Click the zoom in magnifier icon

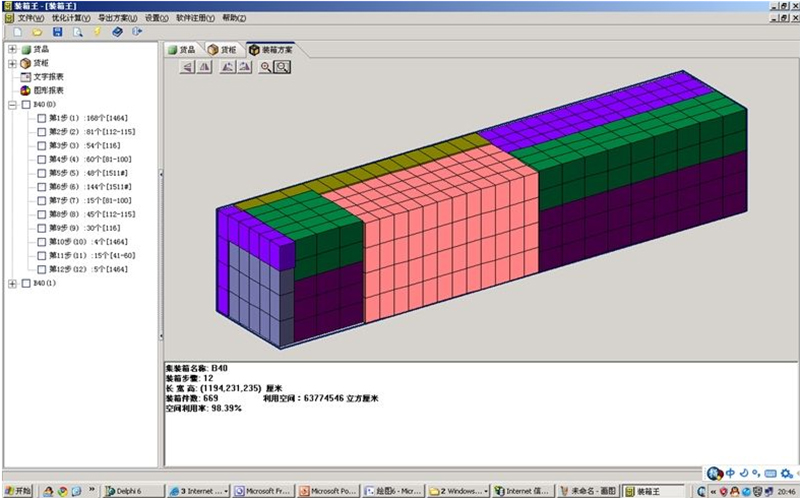266,67
